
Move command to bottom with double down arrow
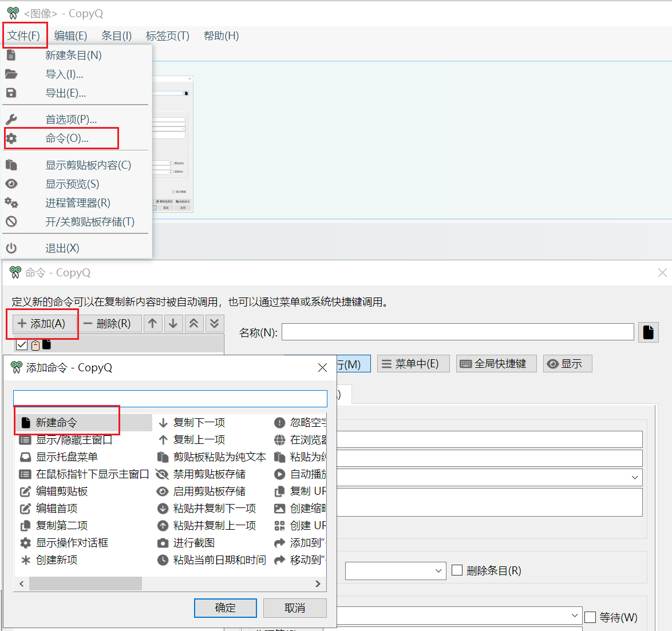coord(214,323)
